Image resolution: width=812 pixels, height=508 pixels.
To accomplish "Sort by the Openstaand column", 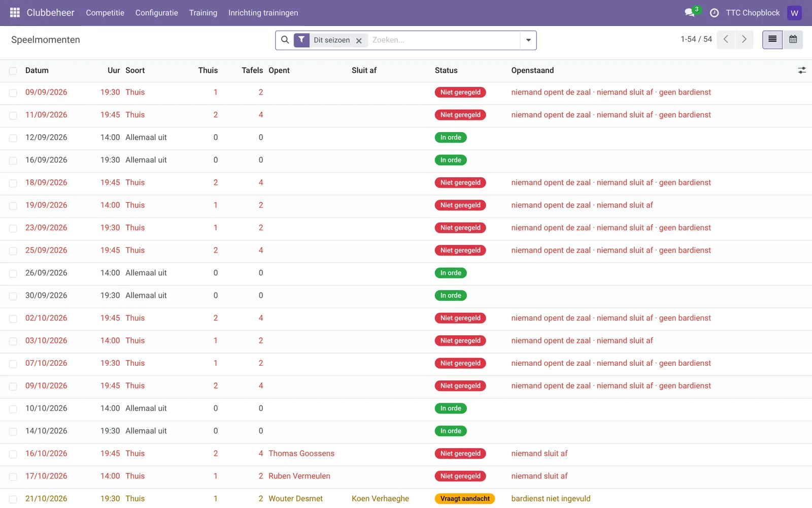I will (532, 71).
